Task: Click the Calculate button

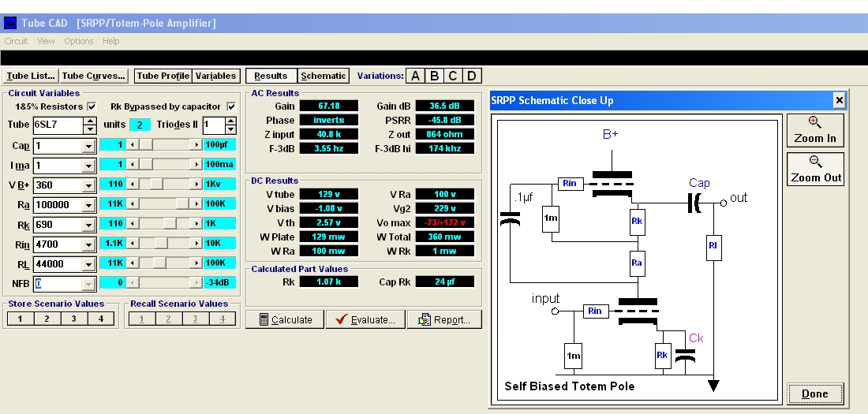Action: click(x=285, y=319)
